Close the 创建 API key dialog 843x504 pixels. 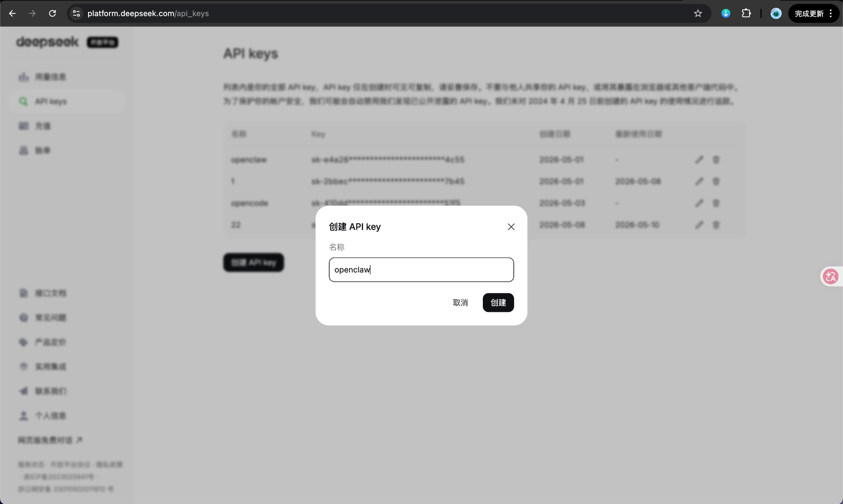(511, 227)
